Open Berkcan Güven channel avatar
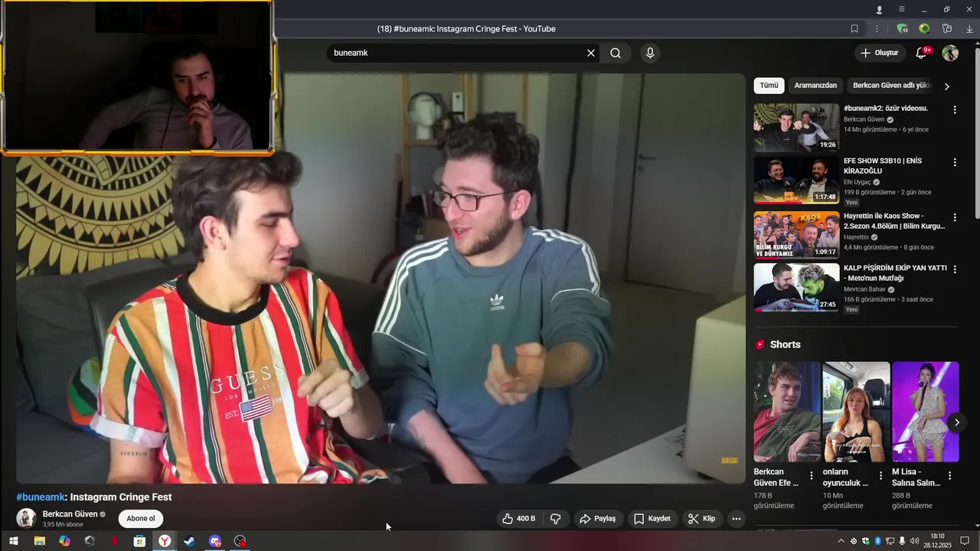The width and height of the screenshot is (980, 551). pyautogui.click(x=27, y=518)
